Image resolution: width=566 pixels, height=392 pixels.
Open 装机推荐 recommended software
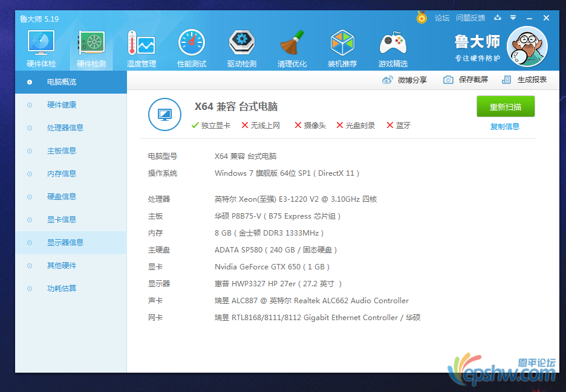click(342, 49)
